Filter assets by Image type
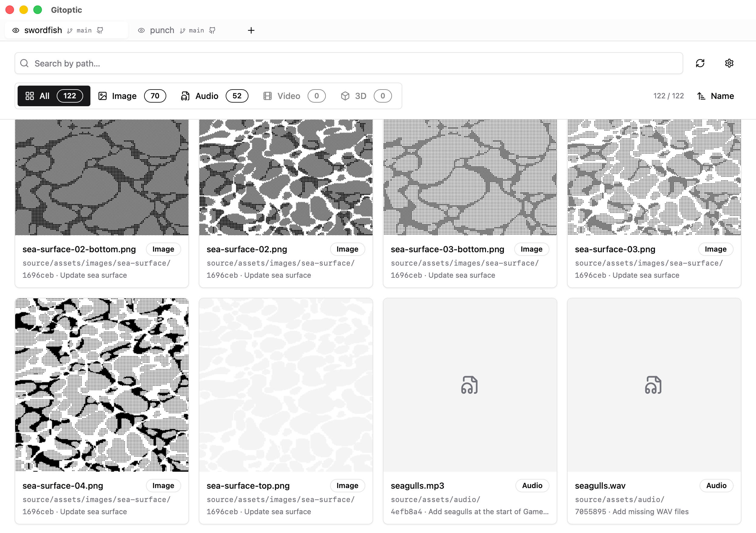Image resolution: width=756 pixels, height=533 pixels. tap(132, 96)
